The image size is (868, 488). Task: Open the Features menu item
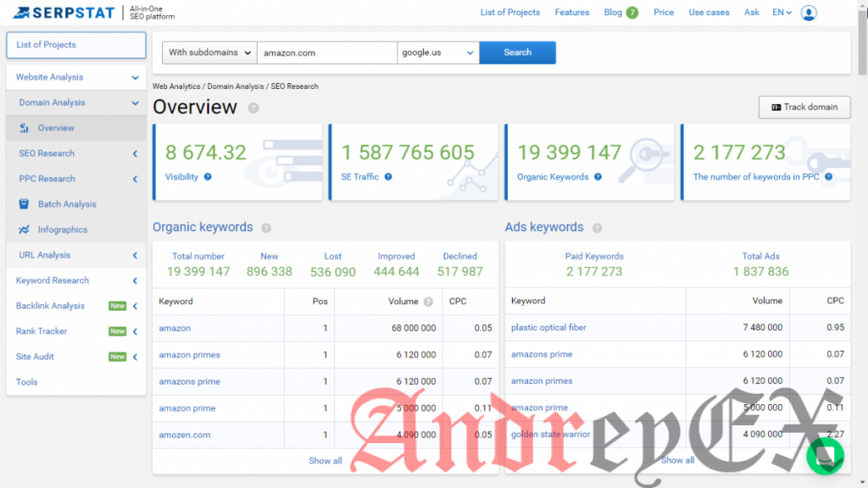click(572, 12)
